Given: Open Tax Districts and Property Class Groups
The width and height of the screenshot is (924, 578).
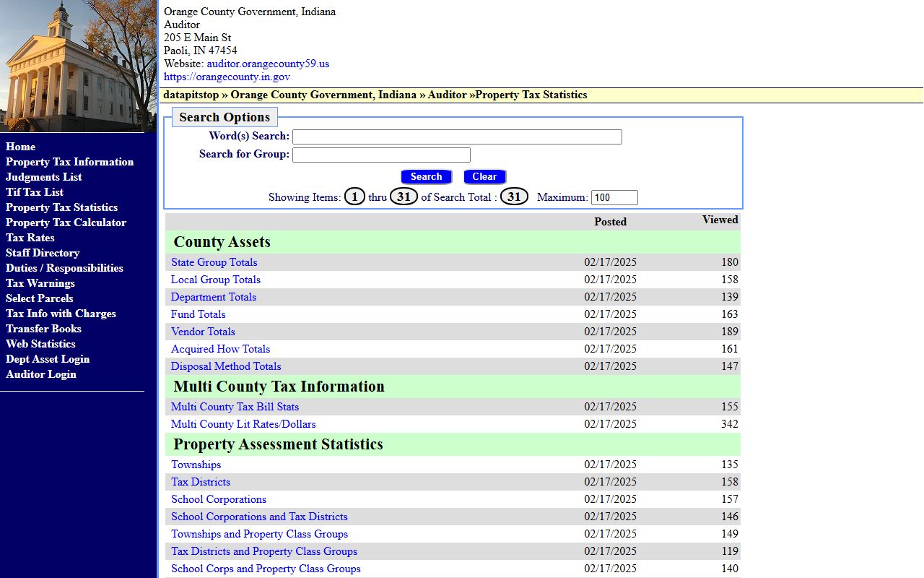Looking at the screenshot, I should tap(264, 551).
